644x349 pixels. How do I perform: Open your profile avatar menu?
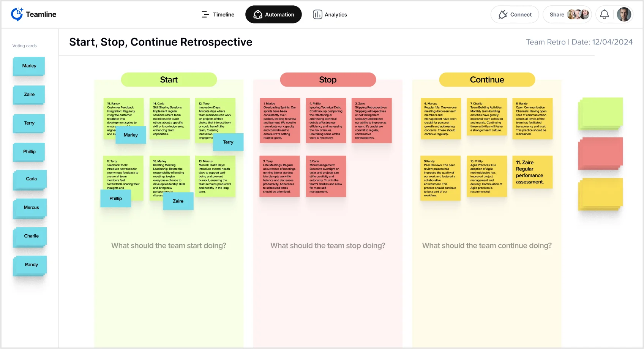625,14
